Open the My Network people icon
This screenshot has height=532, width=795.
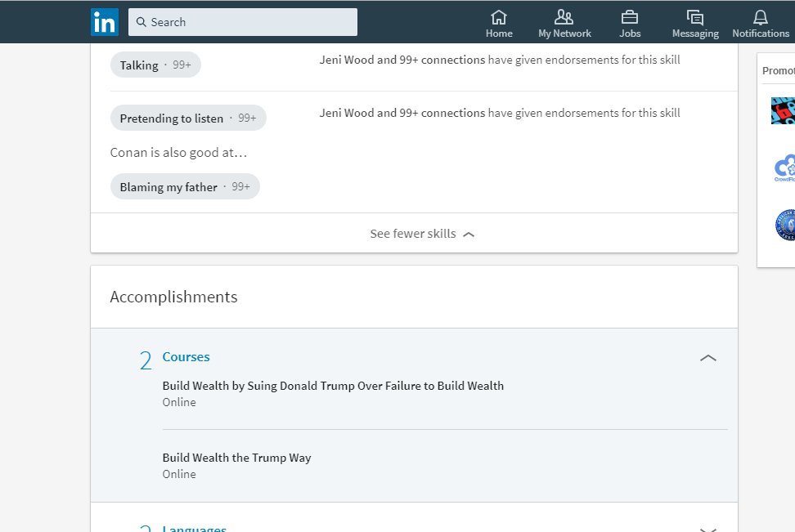(x=564, y=17)
